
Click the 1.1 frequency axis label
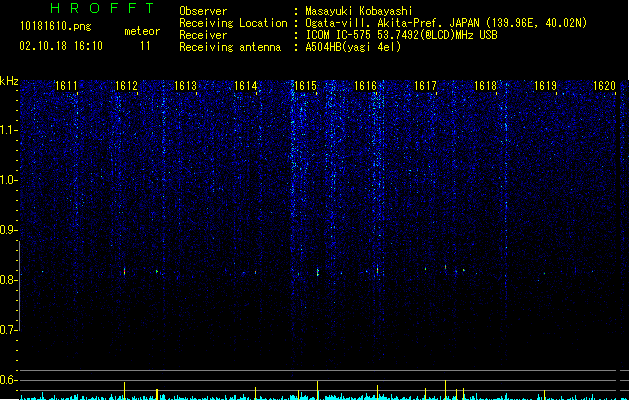coord(8,130)
